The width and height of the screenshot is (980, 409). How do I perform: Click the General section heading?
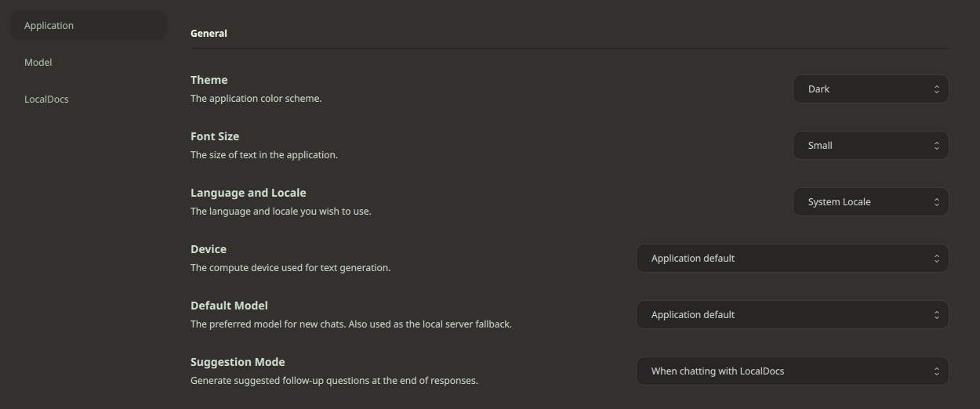pyautogui.click(x=209, y=34)
